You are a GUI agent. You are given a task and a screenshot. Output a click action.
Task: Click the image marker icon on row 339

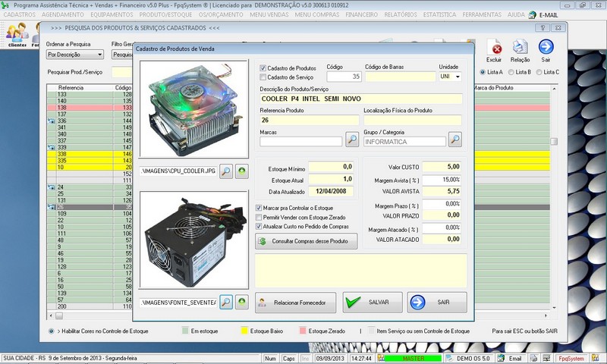pos(52,147)
